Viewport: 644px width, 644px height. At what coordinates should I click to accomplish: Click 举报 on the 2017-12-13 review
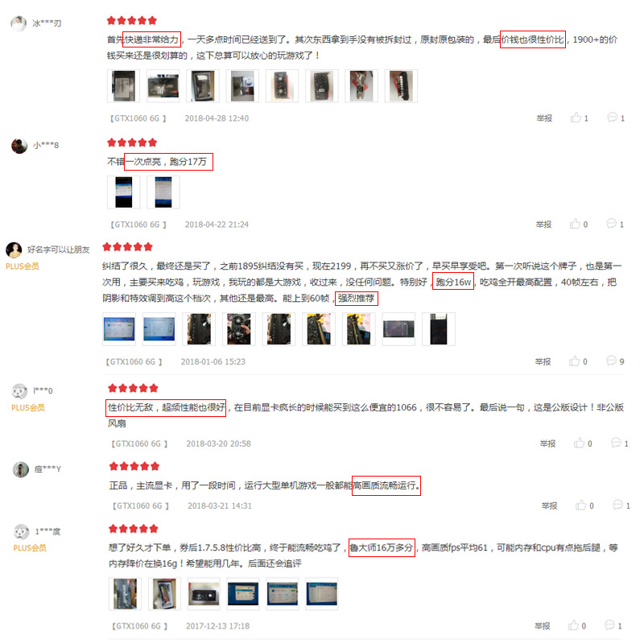[x=542, y=626]
